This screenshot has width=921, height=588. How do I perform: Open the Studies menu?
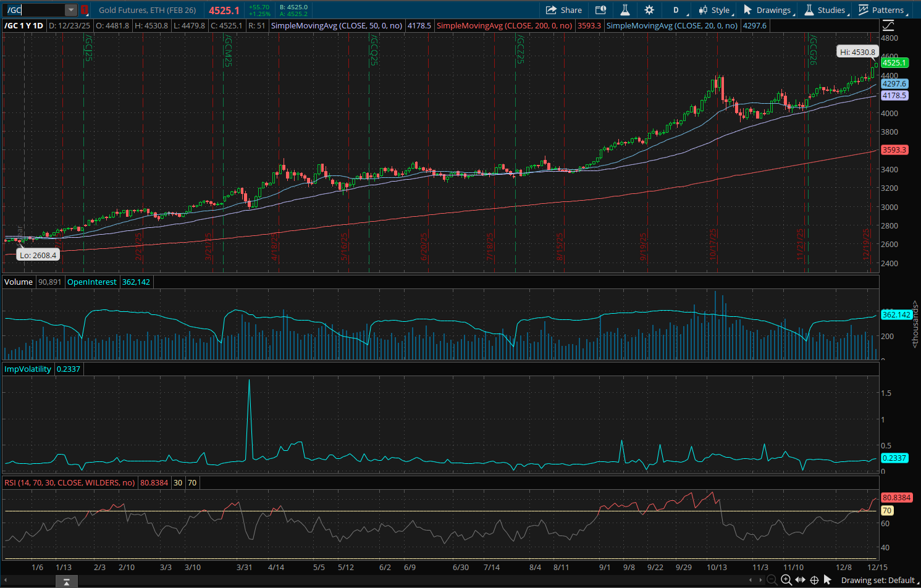[826, 10]
